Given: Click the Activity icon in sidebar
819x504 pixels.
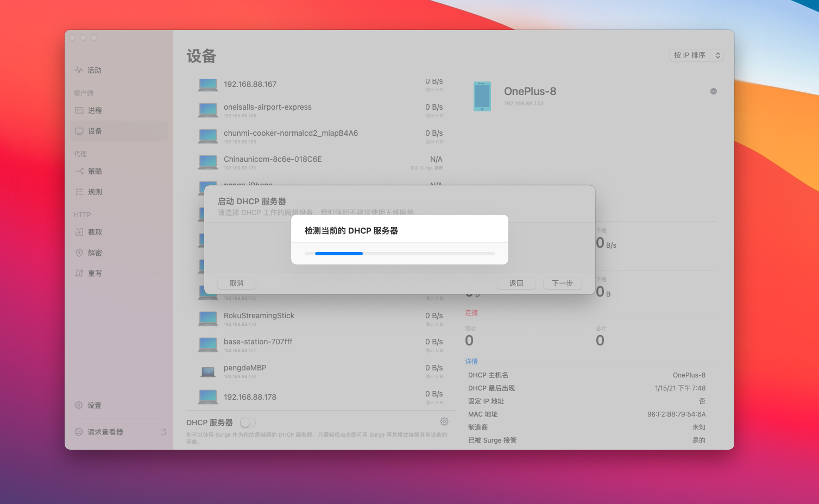Looking at the screenshot, I should (x=79, y=70).
